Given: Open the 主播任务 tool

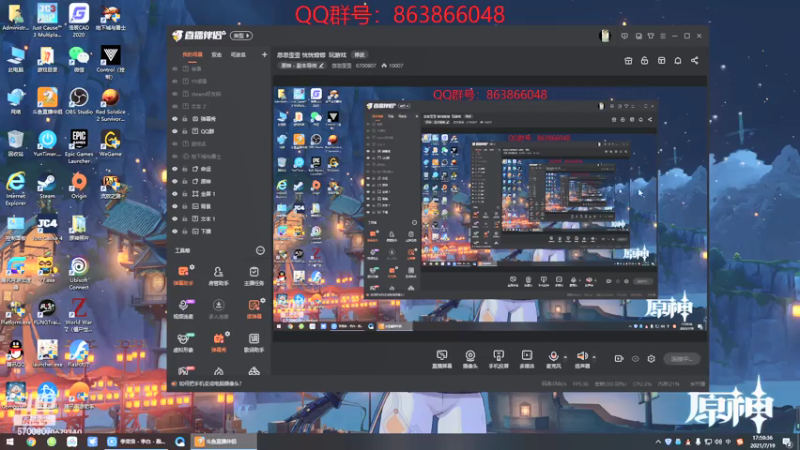Looking at the screenshot, I should [254, 276].
